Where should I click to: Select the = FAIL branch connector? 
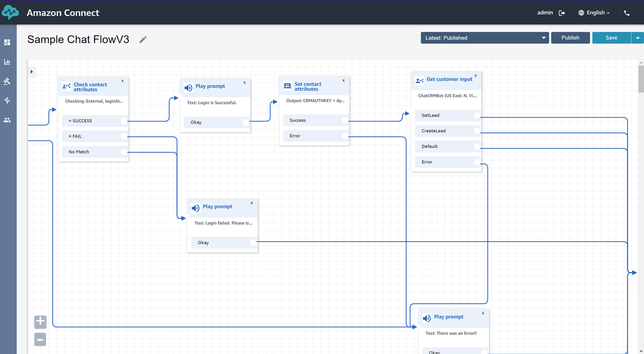tap(124, 136)
